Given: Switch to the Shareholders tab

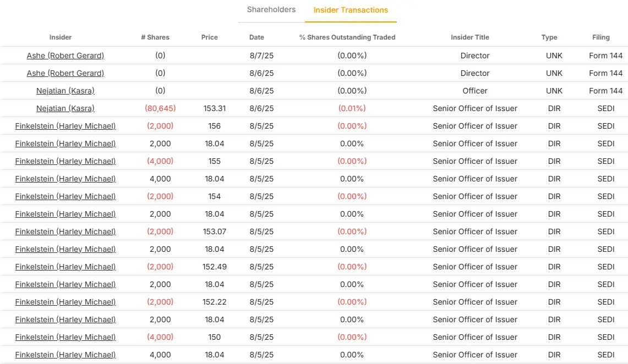Looking at the screenshot, I should (271, 9).
